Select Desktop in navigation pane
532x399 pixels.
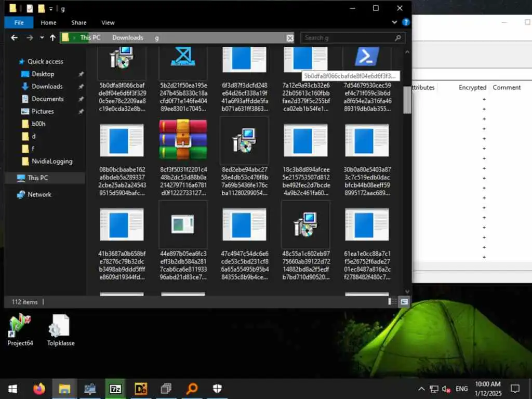tap(43, 74)
